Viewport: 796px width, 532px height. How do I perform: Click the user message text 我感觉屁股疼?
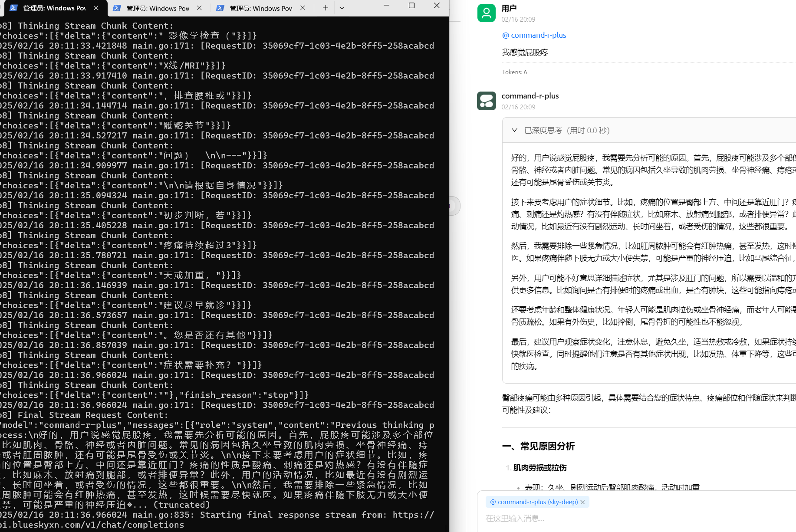[x=525, y=53]
